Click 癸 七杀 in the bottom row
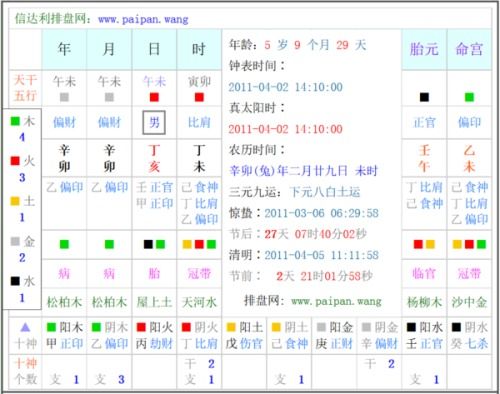The width and height of the screenshot is (500, 394). pos(470,343)
